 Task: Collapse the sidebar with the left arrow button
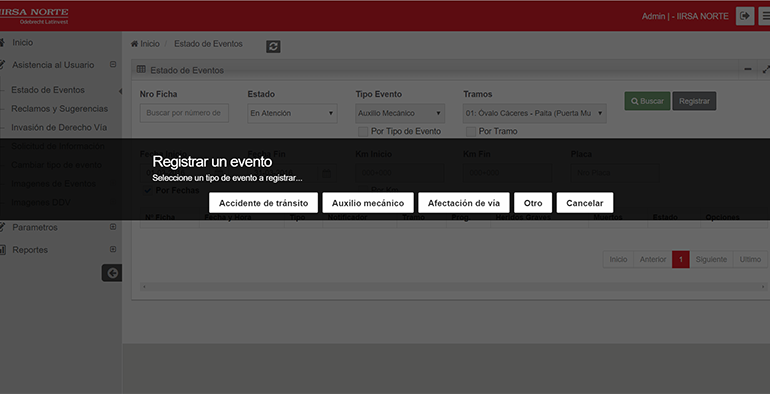coord(112,273)
